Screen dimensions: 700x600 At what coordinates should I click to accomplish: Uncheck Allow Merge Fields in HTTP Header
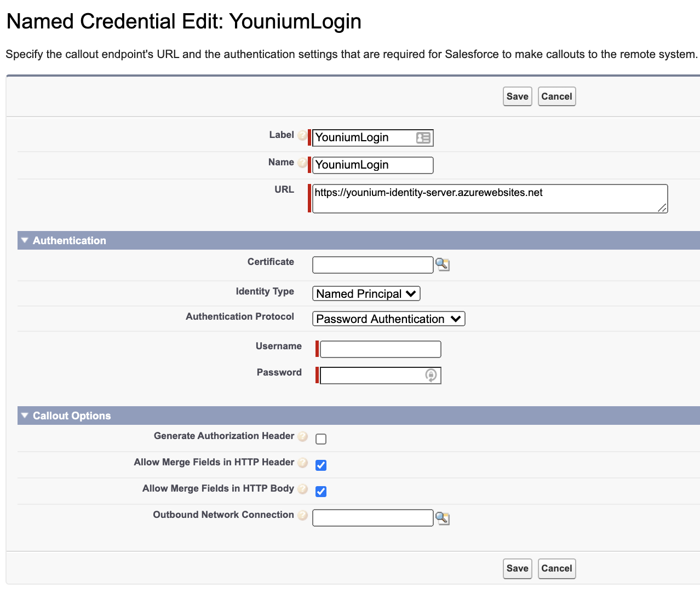point(321,465)
